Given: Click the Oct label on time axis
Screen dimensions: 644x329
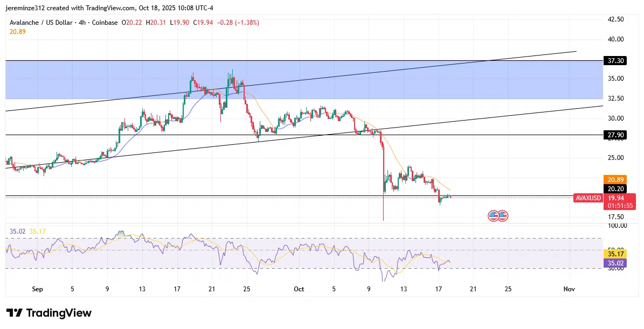Looking at the screenshot, I should 299,289.
